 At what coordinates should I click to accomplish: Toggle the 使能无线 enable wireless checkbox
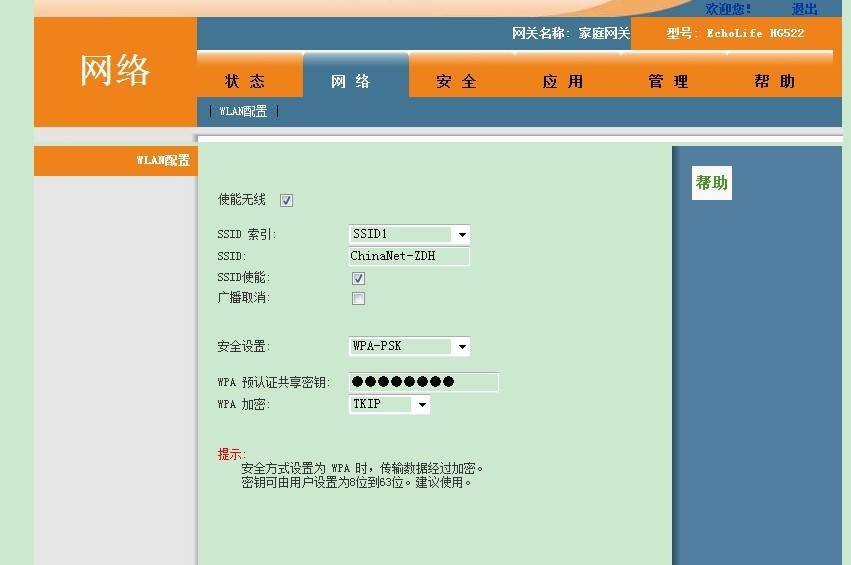point(287,200)
